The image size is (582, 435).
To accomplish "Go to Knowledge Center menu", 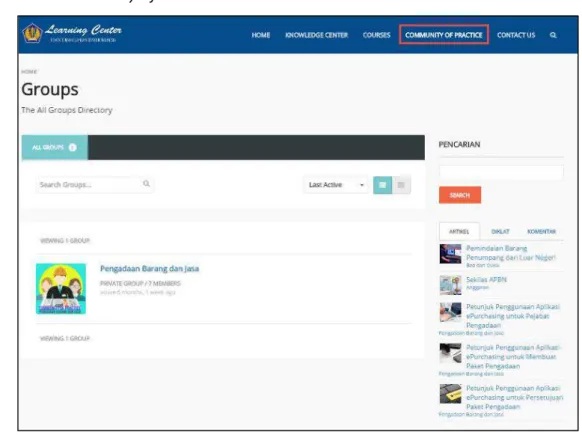I will click(x=316, y=35).
